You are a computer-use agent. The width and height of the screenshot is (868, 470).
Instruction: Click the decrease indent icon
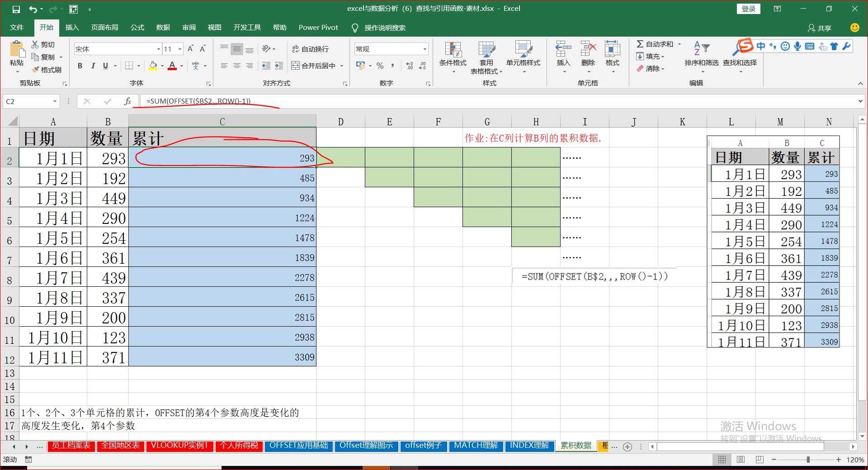pyautogui.click(x=266, y=66)
